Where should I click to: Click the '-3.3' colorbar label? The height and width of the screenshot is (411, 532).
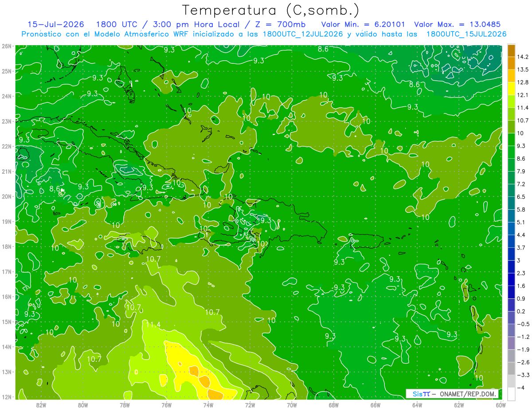[523, 375]
